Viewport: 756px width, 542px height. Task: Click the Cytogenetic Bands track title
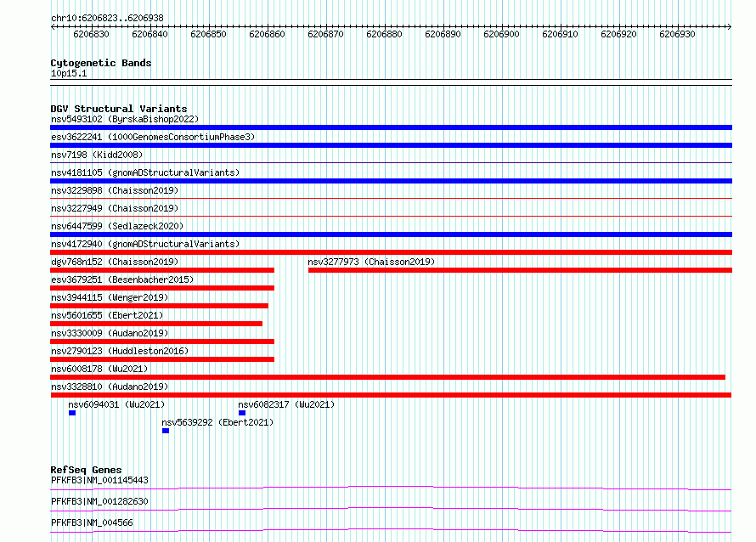click(x=101, y=63)
